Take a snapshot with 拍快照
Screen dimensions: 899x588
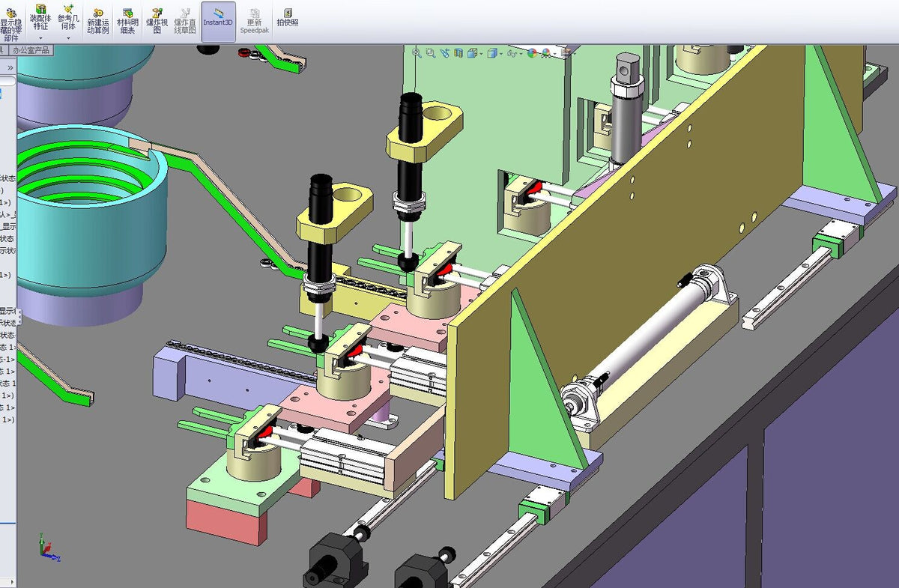tap(288, 18)
